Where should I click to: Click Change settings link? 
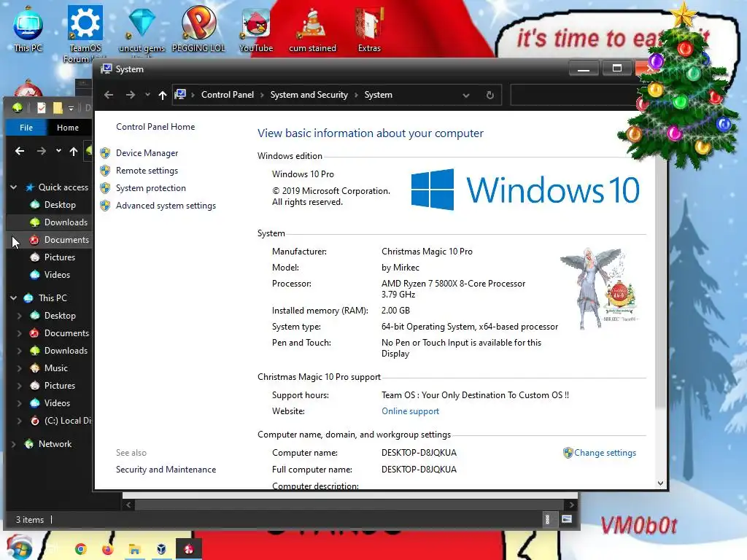[x=605, y=453]
